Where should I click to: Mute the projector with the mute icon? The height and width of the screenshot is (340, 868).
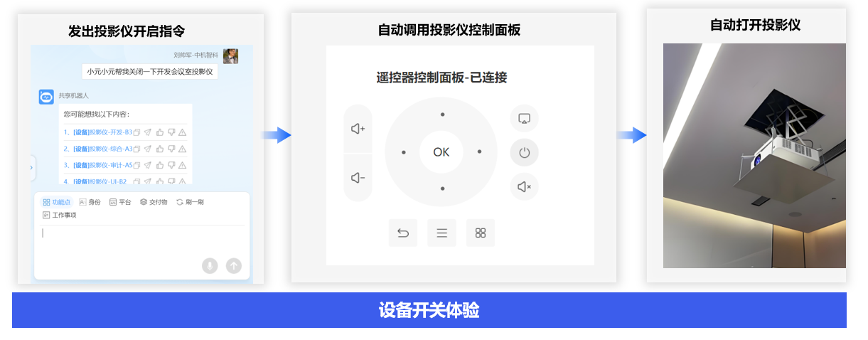(524, 186)
